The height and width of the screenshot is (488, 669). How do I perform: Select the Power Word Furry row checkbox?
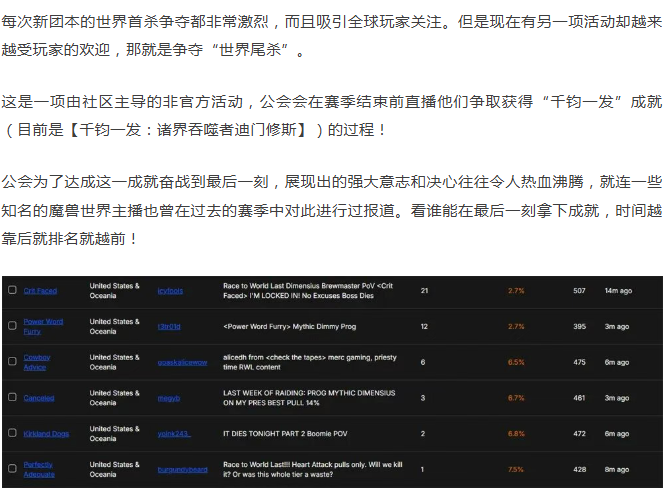(12, 326)
